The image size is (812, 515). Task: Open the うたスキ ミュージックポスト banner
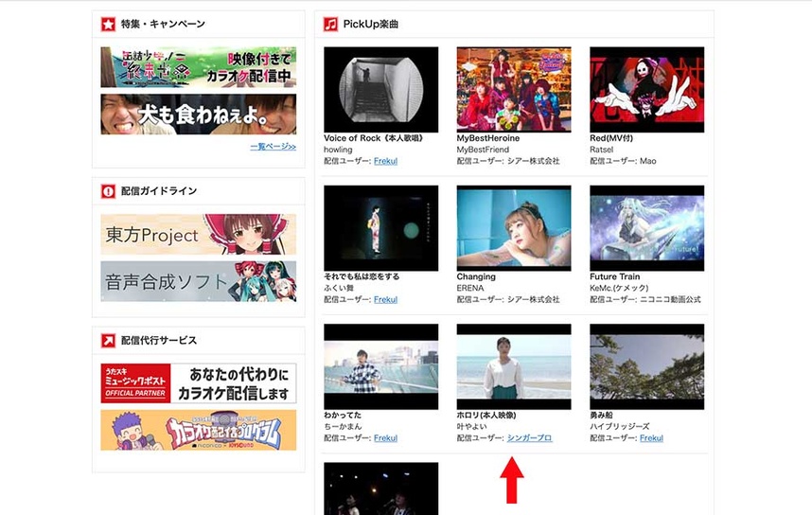(198, 382)
